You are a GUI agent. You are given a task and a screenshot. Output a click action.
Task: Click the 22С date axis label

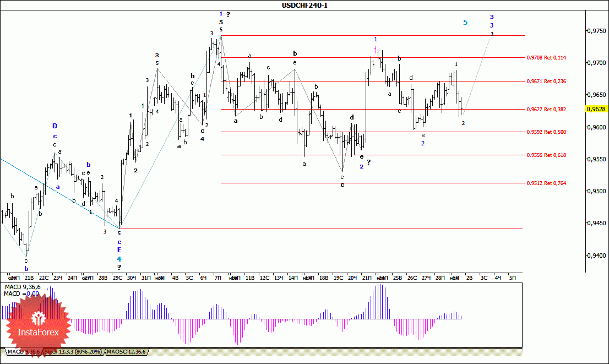point(44,278)
